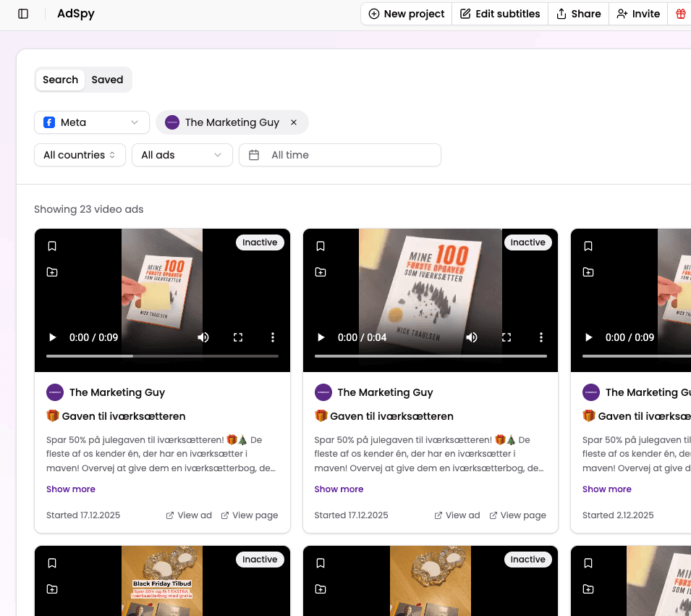The image size is (691, 616).
Task: Remove The Marketing Guy filter chip
Action: (x=294, y=122)
